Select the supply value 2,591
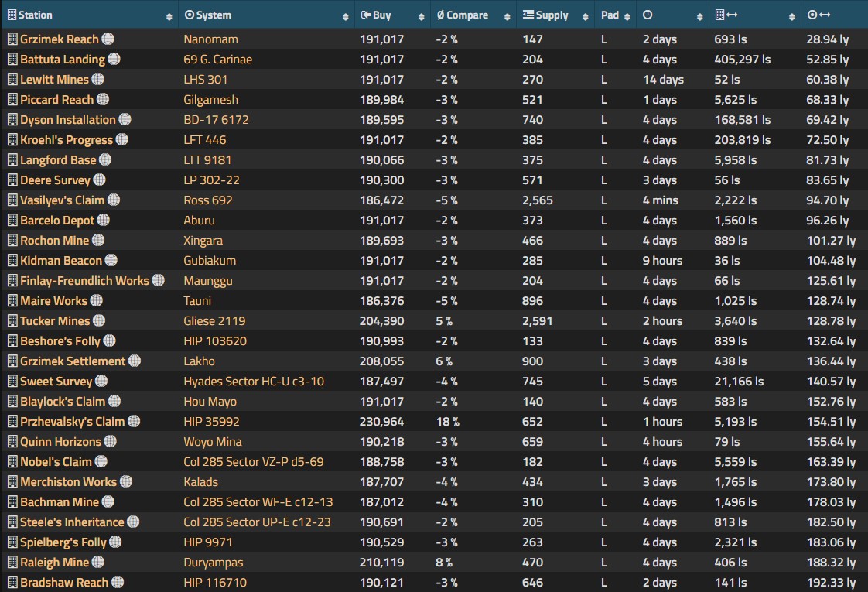This screenshot has width=868, height=592. (x=537, y=320)
